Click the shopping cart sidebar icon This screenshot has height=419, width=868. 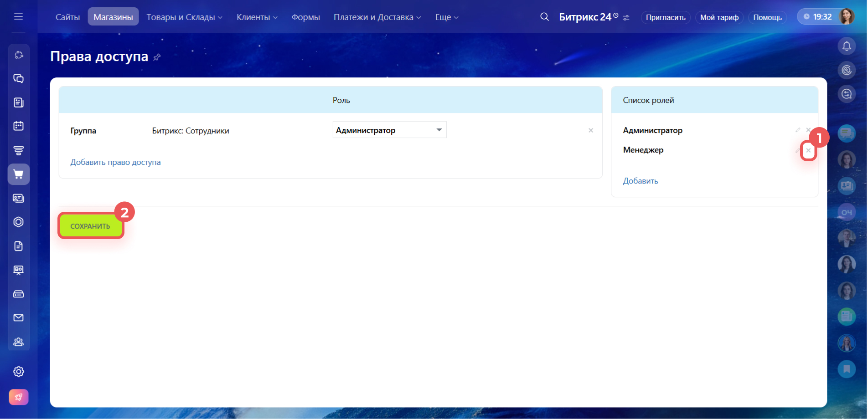coord(18,174)
